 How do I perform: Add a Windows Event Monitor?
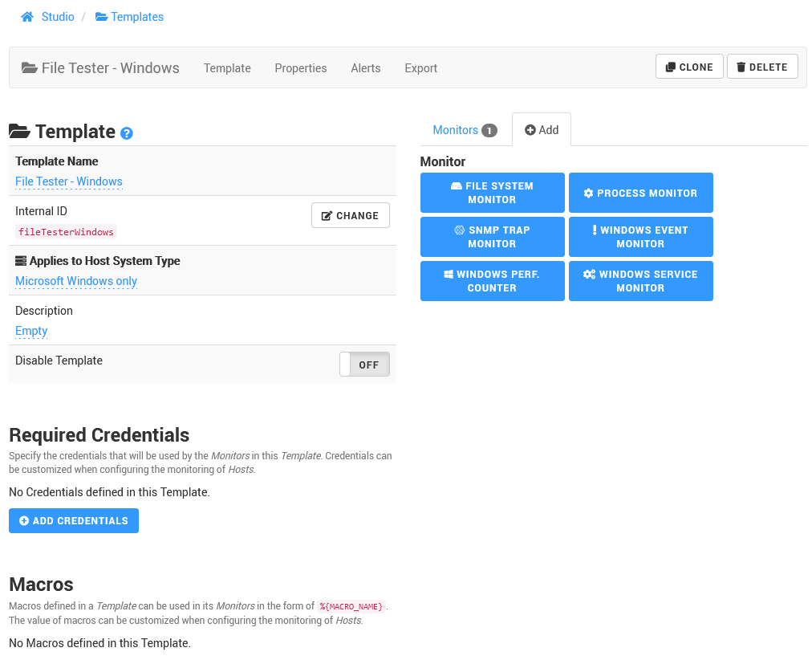pyautogui.click(x=640, y=237)
